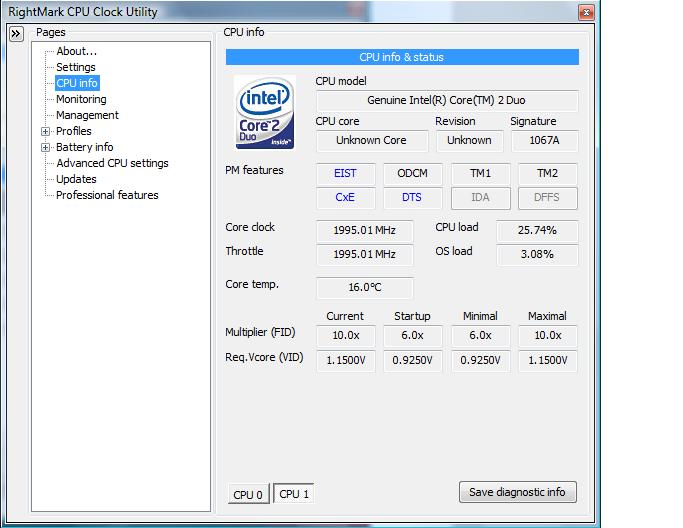
Task: Switch to the CPU 0 tab
Action: coord(248,494)
